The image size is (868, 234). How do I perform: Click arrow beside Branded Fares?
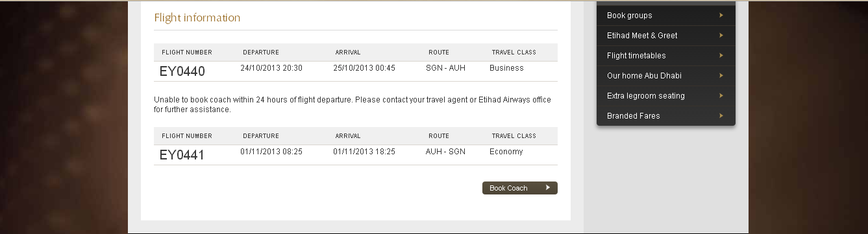721,115
